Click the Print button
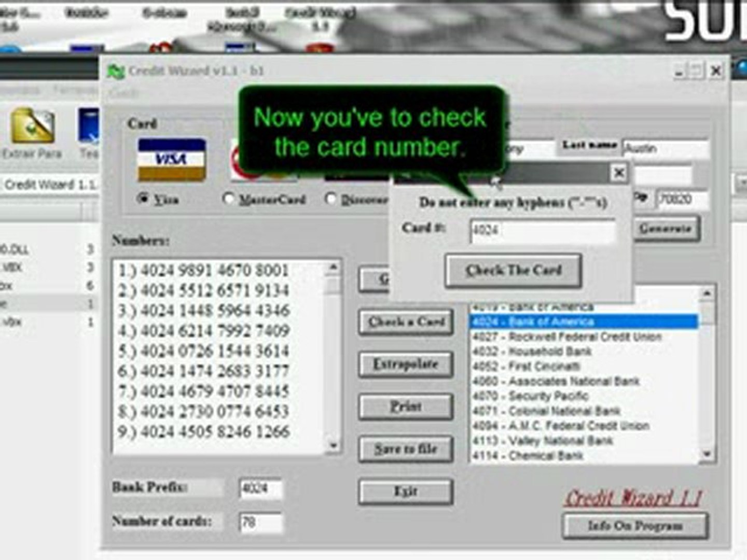 click(406, 407)
